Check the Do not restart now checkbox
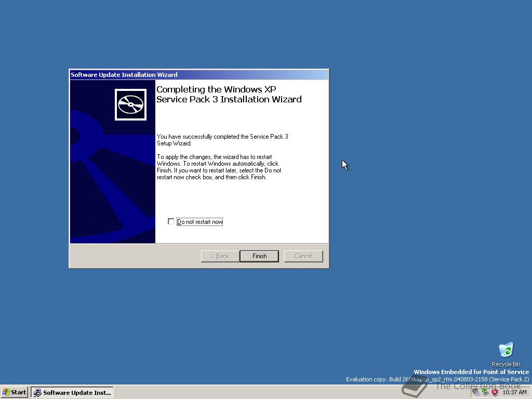Viewport: 532px width, 399px height. [x=170, y=221]
